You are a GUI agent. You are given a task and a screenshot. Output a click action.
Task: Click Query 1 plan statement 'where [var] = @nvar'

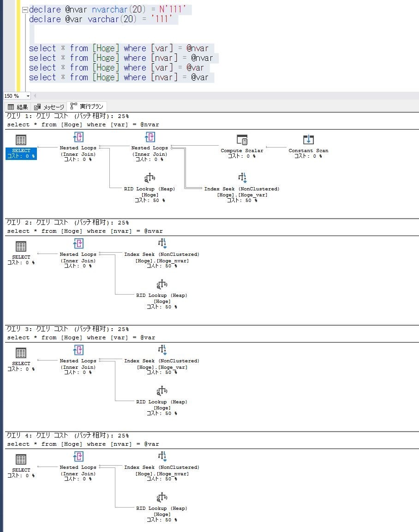83,124
